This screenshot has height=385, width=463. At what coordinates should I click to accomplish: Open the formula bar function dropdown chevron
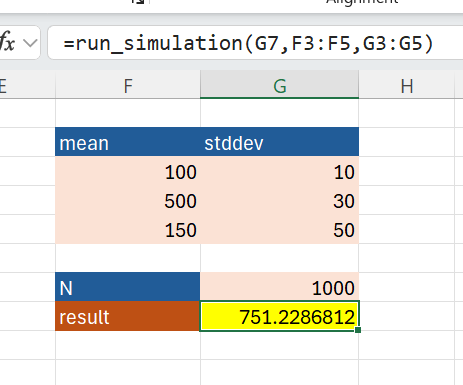30,43
